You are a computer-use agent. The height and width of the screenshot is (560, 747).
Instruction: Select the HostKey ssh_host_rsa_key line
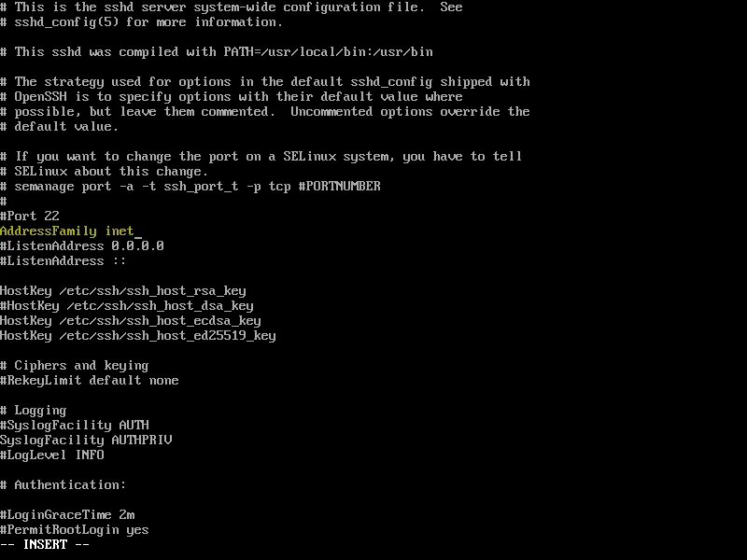click(x=123, y=291)
